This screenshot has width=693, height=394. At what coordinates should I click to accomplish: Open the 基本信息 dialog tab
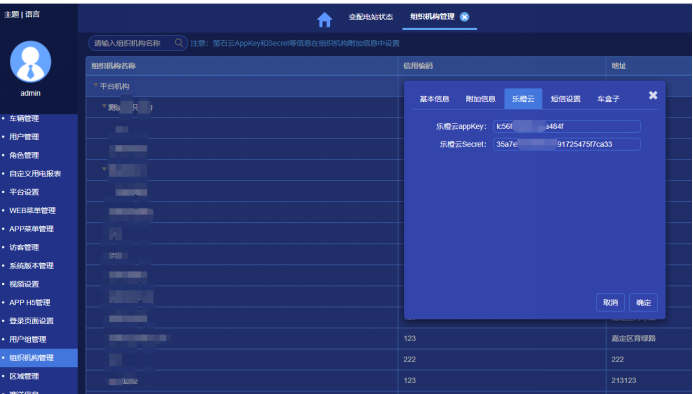(x=434, y=99)
